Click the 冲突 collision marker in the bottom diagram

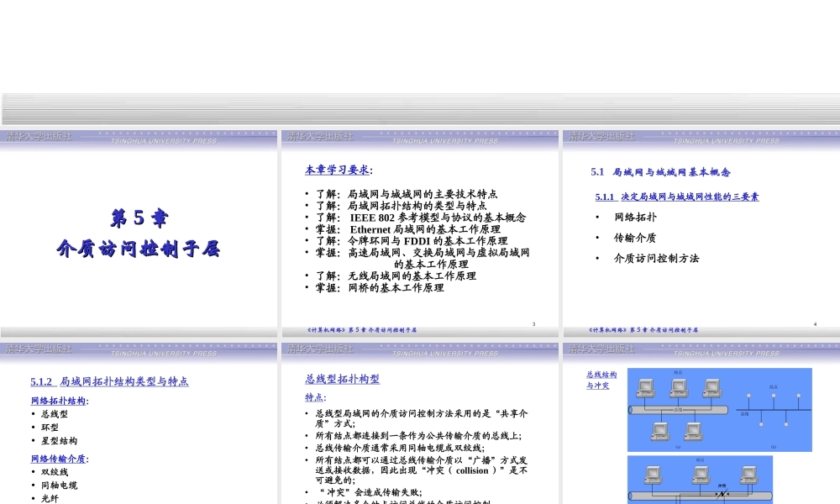(722, 490)
